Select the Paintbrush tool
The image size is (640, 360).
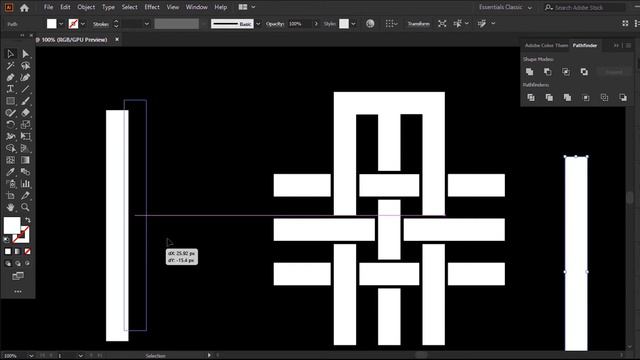(25, 101)
